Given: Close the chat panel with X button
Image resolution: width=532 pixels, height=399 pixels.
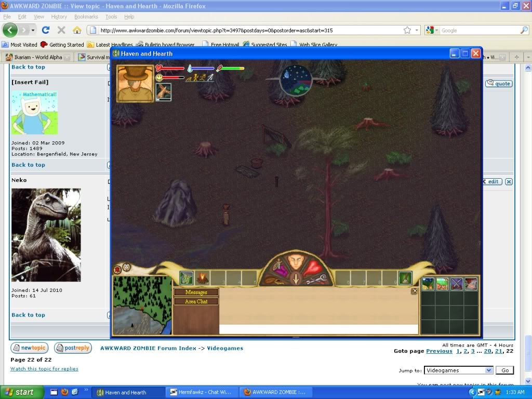Looking at the screenshot, I should pos(414,291).
